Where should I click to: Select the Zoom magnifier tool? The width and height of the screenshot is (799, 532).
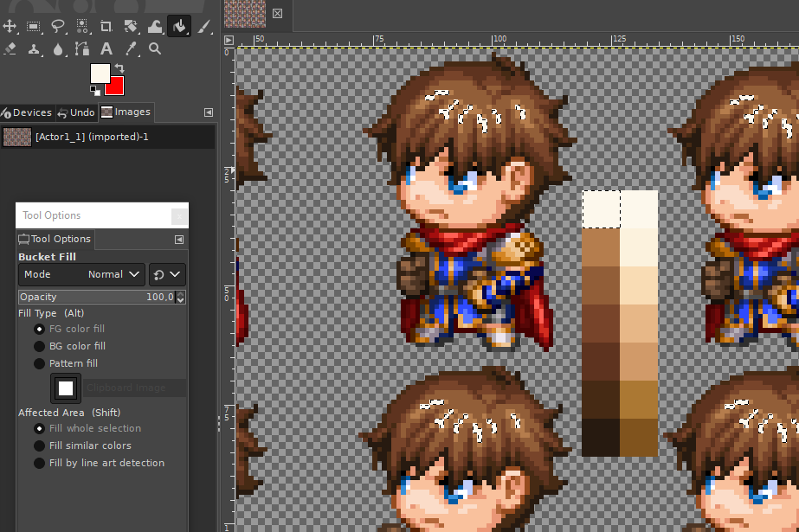pyautogui.click(x=155, y=48)
